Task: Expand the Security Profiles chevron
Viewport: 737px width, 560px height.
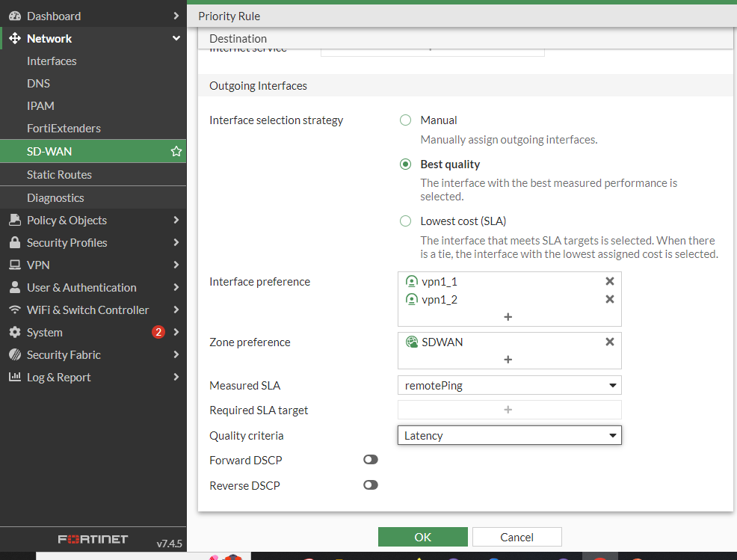Action: tap(176, 243)
